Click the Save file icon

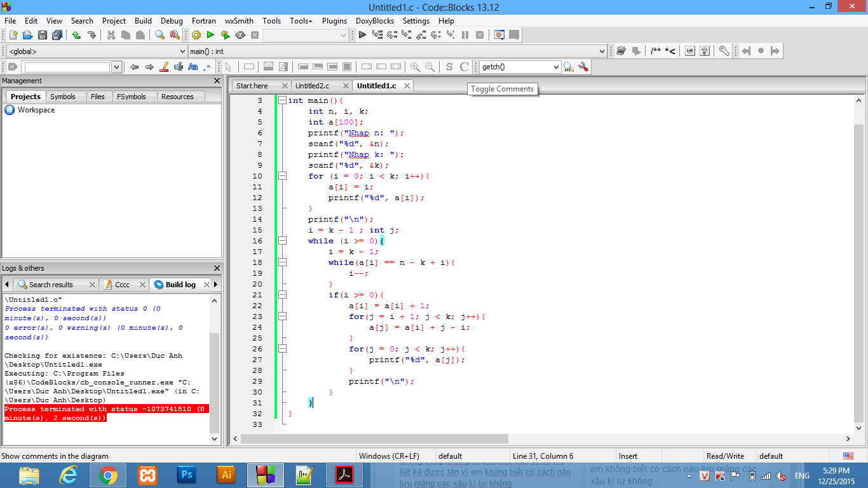click(43, 36)
